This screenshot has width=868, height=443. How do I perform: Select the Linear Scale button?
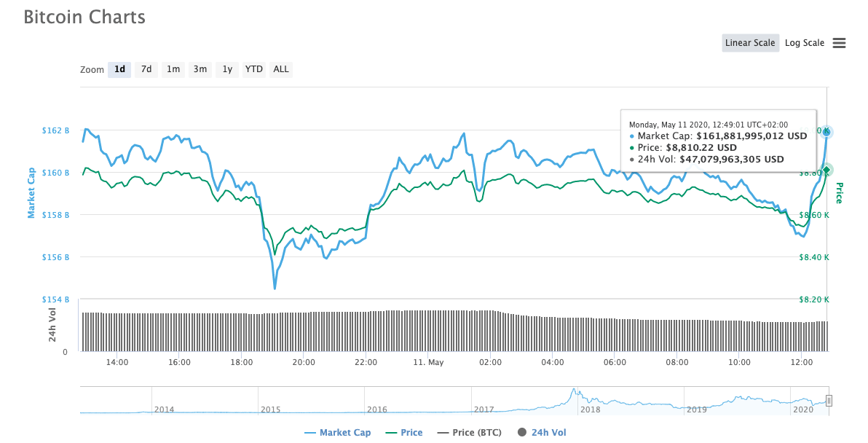point(750,43)
